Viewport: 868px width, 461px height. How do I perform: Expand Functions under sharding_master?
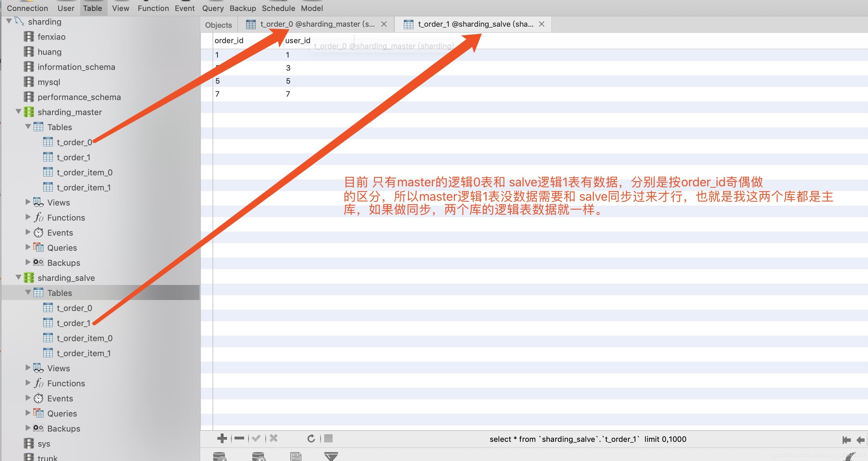(x=28, y=217)
